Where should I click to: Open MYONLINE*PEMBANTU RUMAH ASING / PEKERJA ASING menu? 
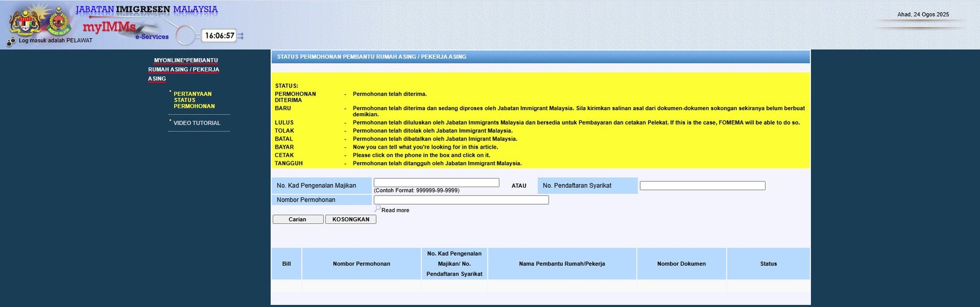tap(183, 69)
